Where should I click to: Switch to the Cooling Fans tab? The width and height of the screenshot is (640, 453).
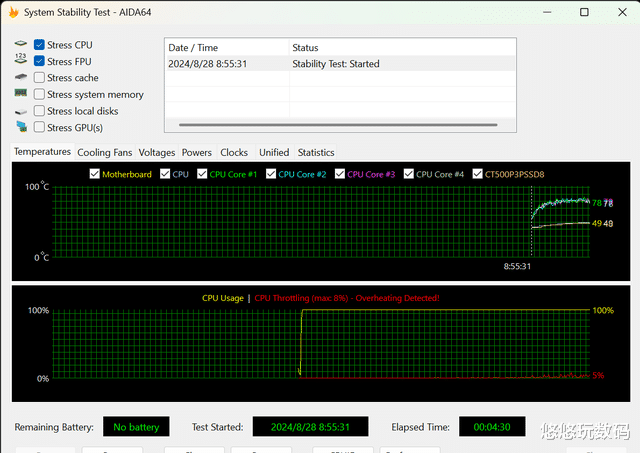point(105,152)
